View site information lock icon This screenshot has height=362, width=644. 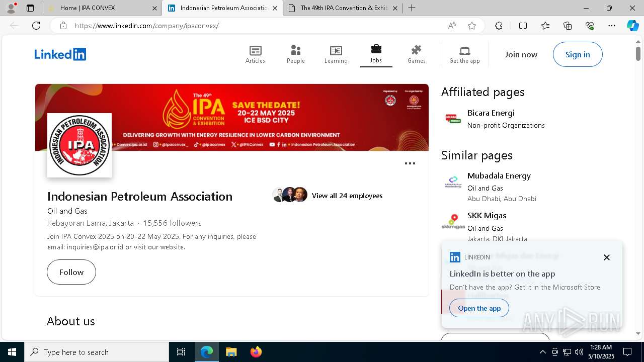(x=63, y=26)
